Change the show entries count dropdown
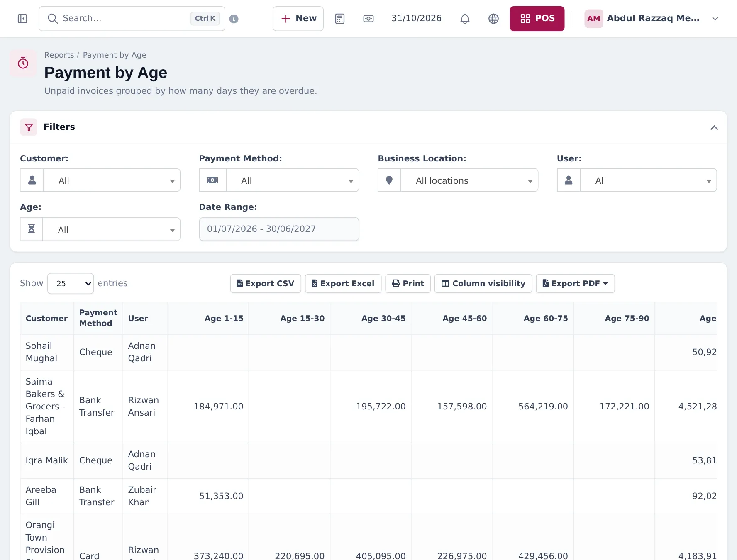 (x=71, y=283)
